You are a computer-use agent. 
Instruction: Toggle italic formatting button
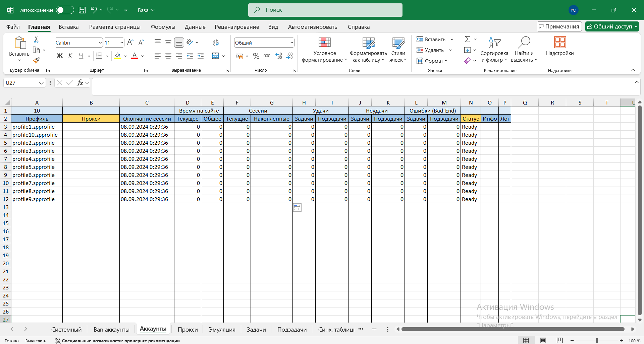click(x=70, y=56)
